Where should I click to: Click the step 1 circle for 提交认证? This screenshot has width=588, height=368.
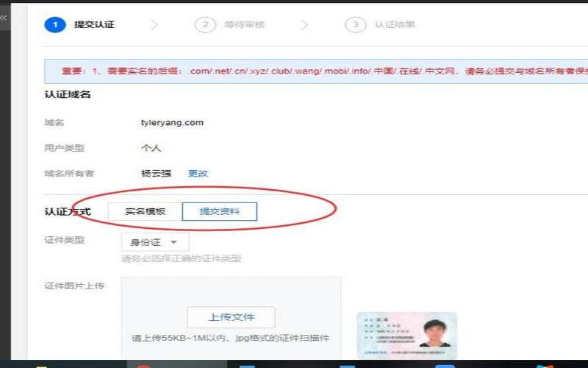point(55,24)
